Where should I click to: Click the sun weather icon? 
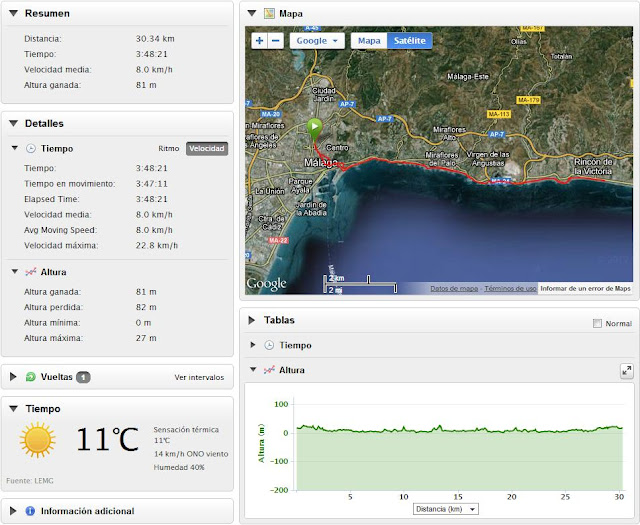pyautogui.click(x=37, y=440)
